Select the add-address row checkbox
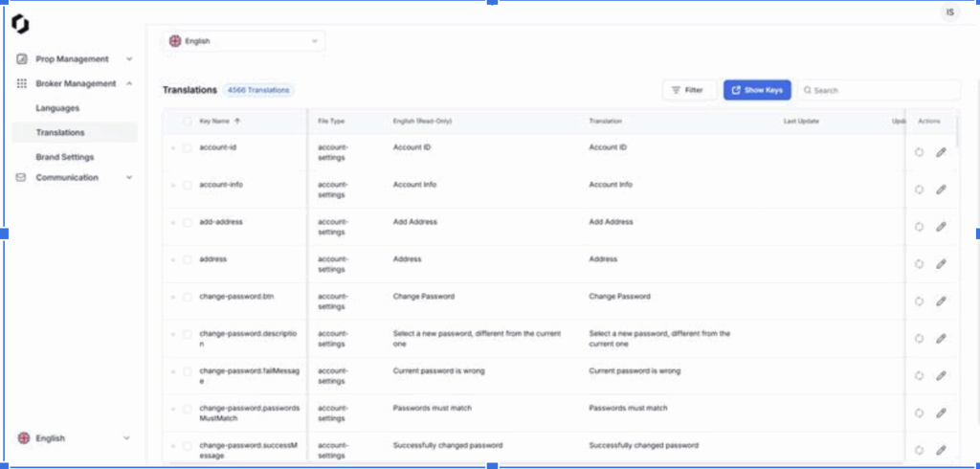Screen dimensions: 980x469 (188, 223)
